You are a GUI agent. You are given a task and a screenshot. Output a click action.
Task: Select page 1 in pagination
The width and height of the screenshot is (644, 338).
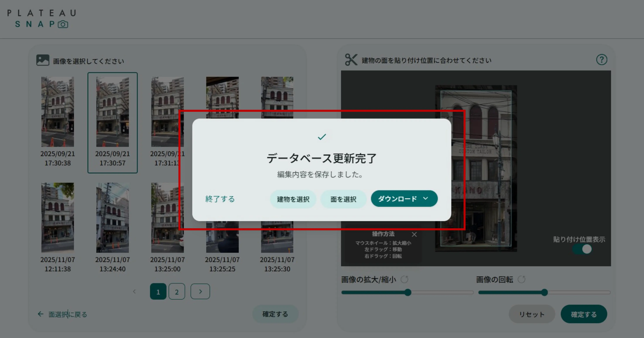(x=158, y=292)
